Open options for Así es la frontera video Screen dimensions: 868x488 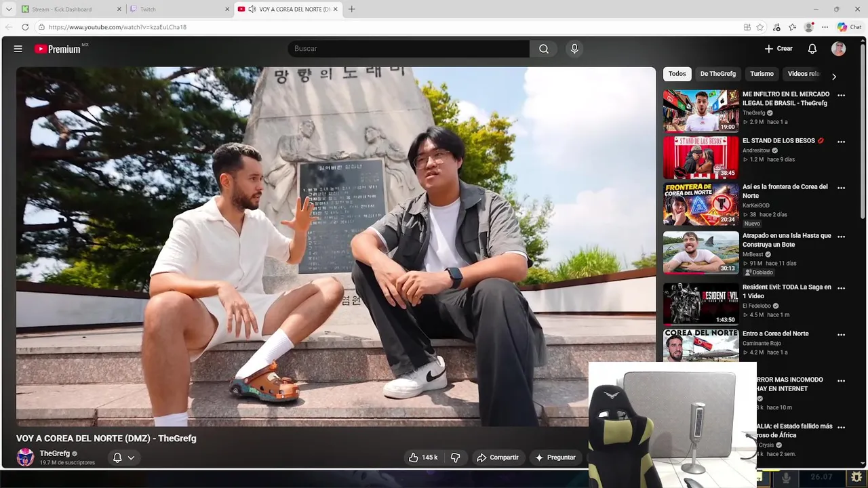pyautogui.click(x=841, y=188)
